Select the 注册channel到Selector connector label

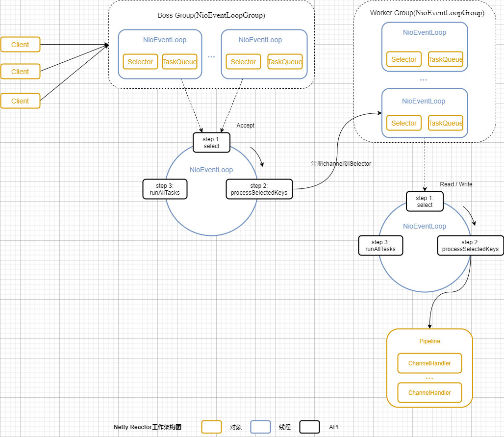(x=341, y=164)
